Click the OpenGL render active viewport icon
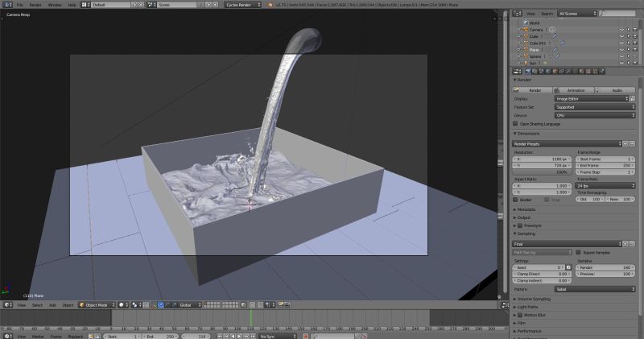The image size is (644, 339). (x=280, y=305)
